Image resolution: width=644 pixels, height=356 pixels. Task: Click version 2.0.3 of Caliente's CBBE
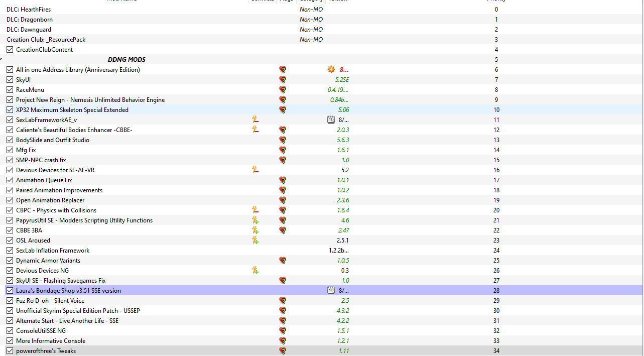click(342, 130)
